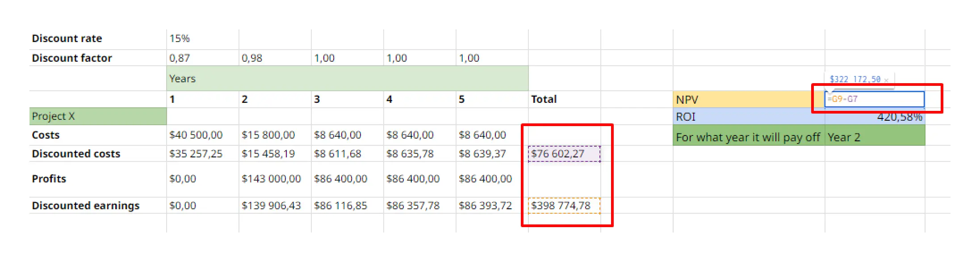Select costs $8 640,00 under year 4
Image resolution: width=980 pixels, height=262 pixels.
click(x=420, y=135)
